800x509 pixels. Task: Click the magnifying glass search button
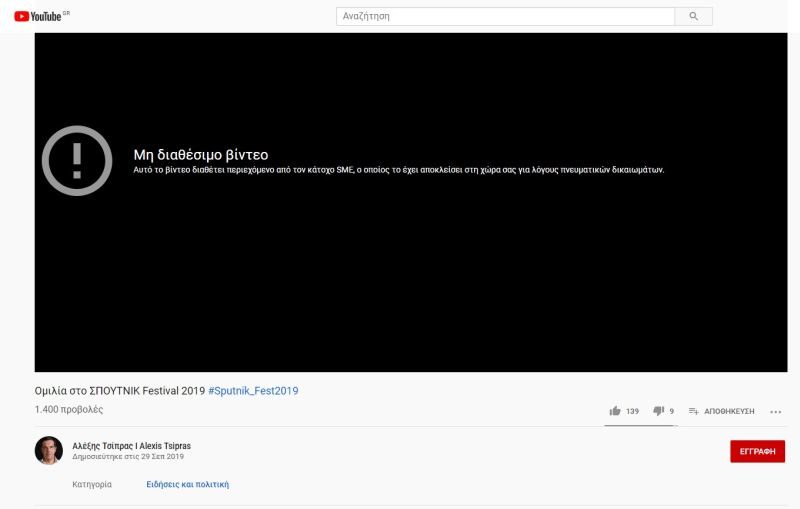coord(694,16)
